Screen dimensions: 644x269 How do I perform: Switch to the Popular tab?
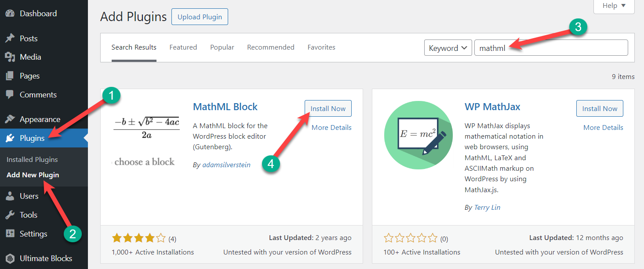[x=222, y=47]
